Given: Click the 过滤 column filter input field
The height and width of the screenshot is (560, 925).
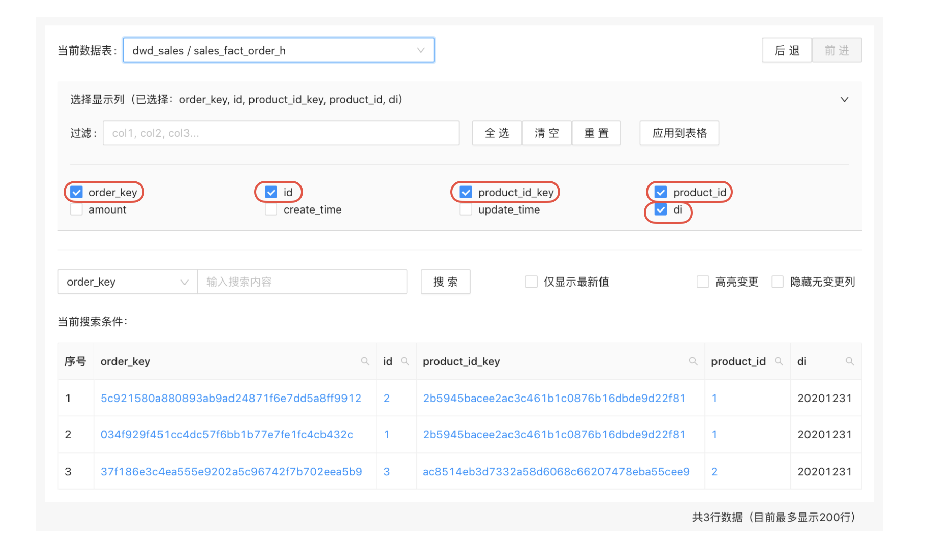Looking at the screenshot, I should pyautogui.click(x=281, y=132).
